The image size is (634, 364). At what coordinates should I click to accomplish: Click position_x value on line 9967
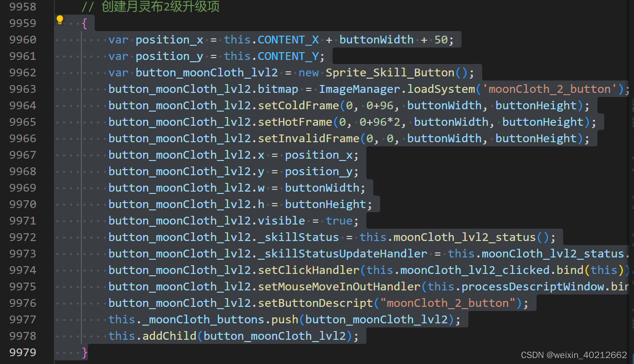coord(319,155)
